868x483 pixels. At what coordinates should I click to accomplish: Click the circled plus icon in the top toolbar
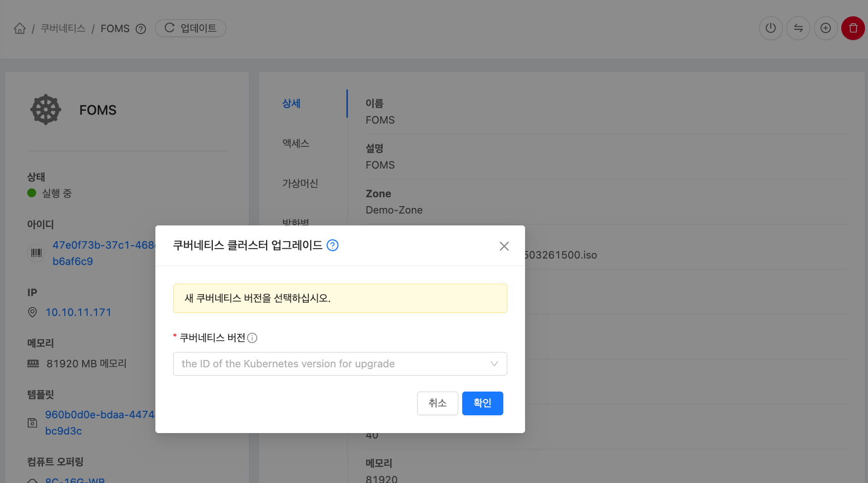coord(825,28)
